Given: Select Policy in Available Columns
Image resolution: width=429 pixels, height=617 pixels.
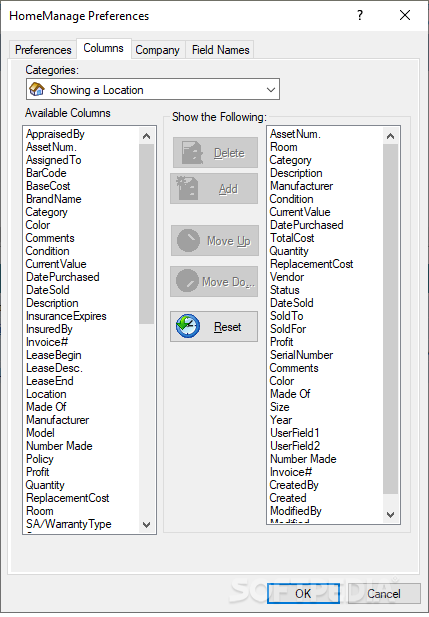Looking at the screenshot, I should pyautogui.click(x=39, y=459).
